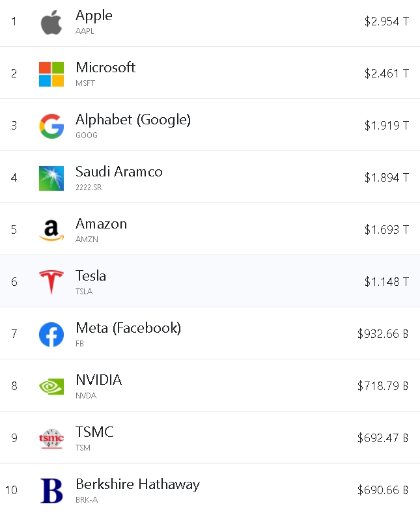The width and height of the screenshot is (420, 515).
Task: Select the Berkshire Hathaway name link
Action: (x=137, y=484)
